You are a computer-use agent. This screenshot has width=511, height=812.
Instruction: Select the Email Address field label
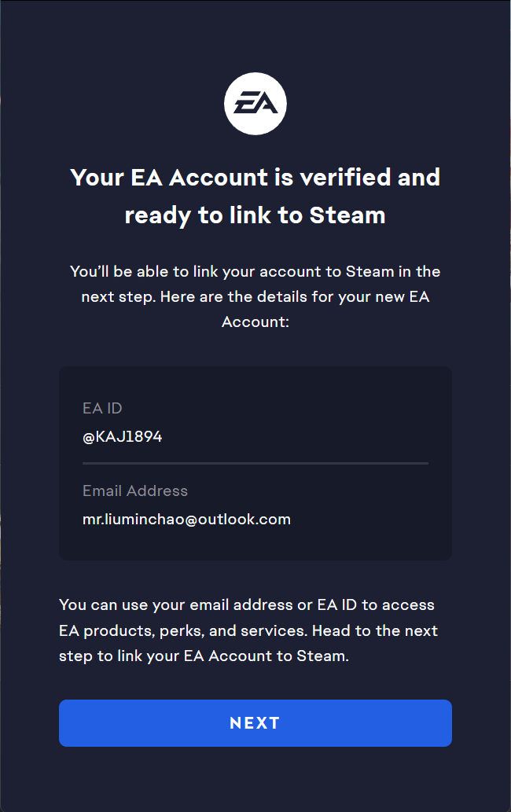point(135,491)
